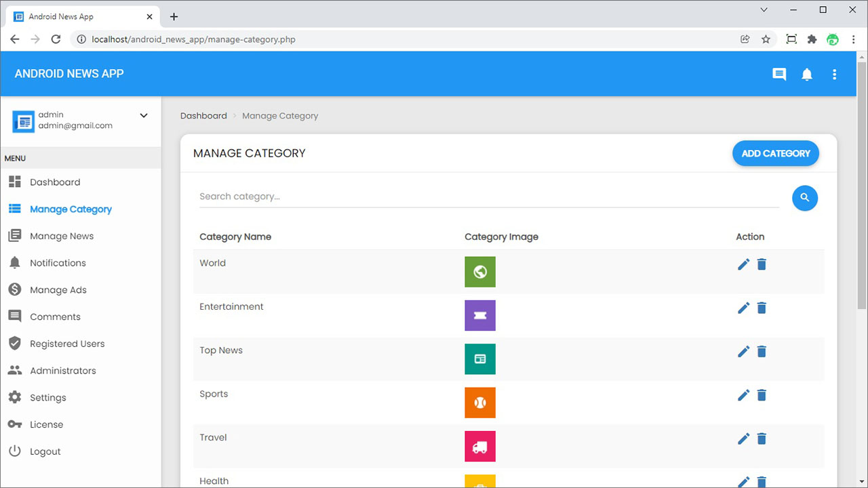Click the Registered Users shield icon
Screen dimensions: 868x488
point(15,344)
